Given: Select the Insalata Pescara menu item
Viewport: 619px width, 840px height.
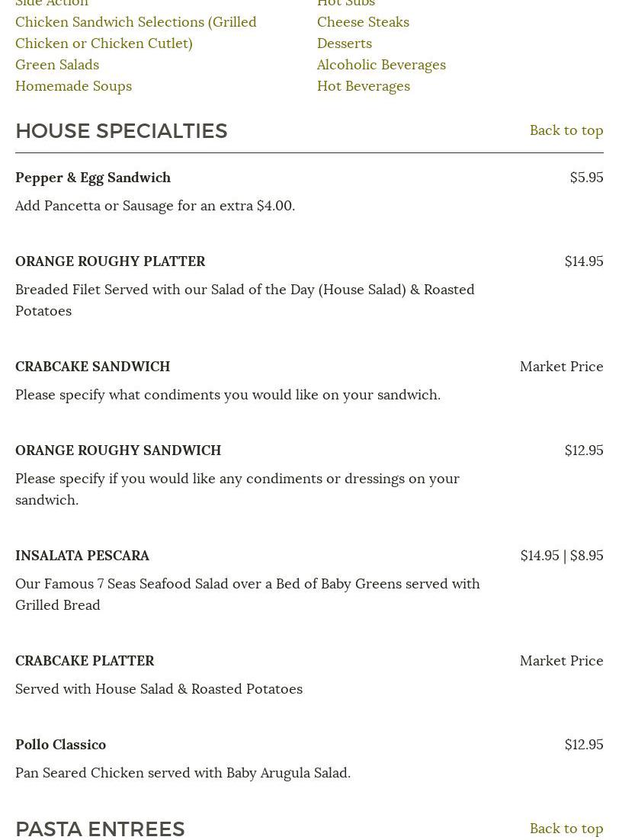Looking at the screenshot, I should (x=82, y=556).
